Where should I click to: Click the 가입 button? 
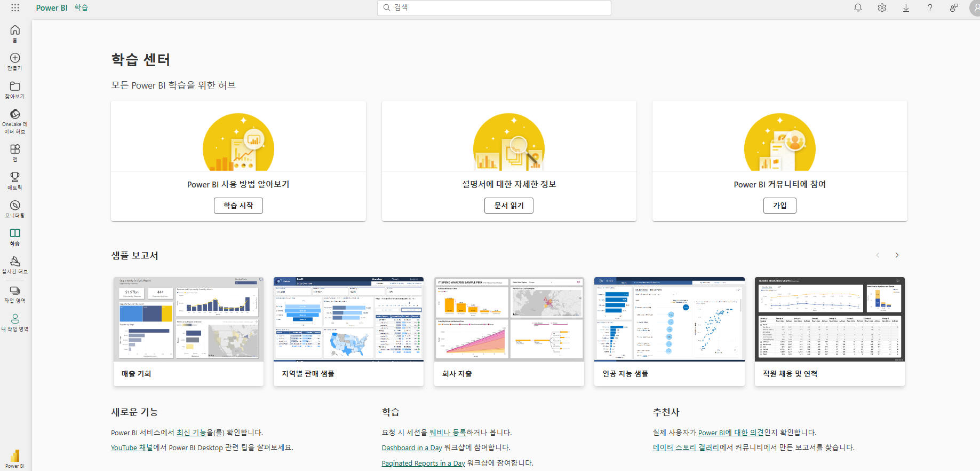pyautogui.click(x=780, y=206)
